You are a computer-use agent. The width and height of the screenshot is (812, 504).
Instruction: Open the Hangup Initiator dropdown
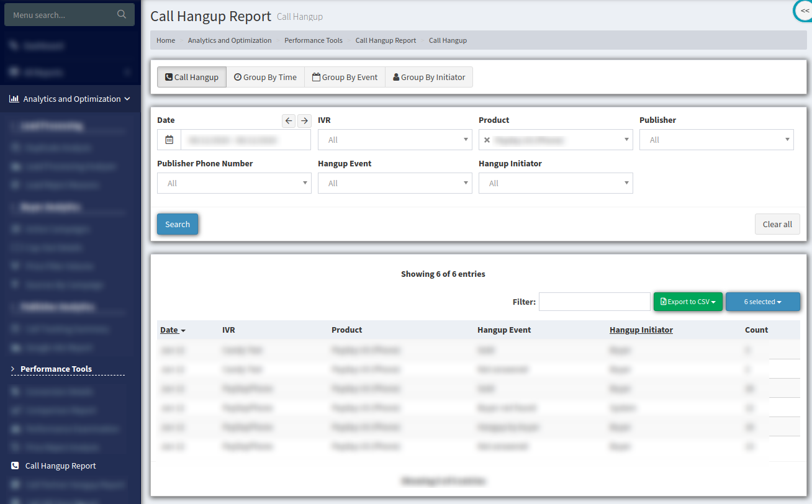[x=556, y=184]
